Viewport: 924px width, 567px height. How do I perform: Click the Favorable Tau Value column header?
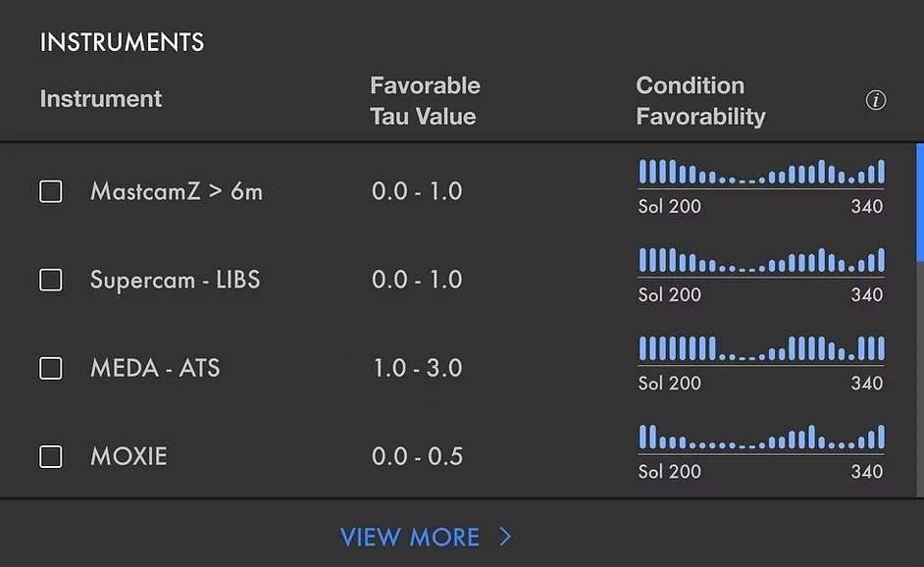pos(425,101)
